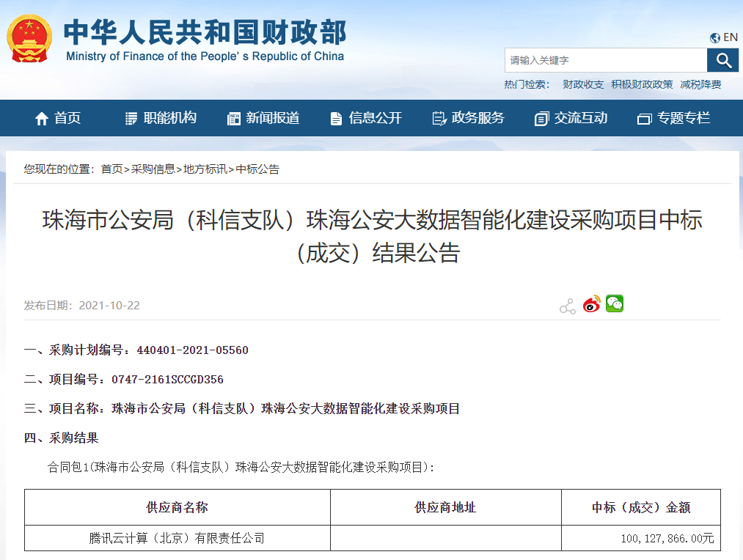The height and width of the screenshot is (560, 743).
Task: Click the 供应商名称 table header
Action: point(177,507)
